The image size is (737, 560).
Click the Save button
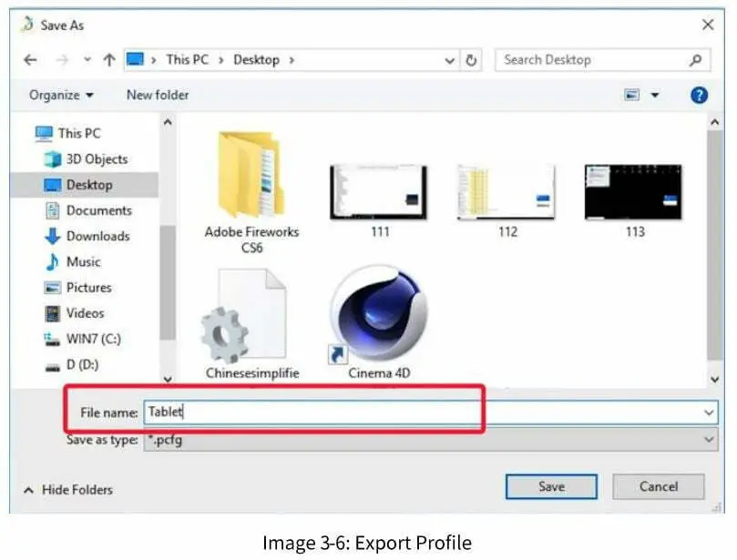(x=550, y=486)
